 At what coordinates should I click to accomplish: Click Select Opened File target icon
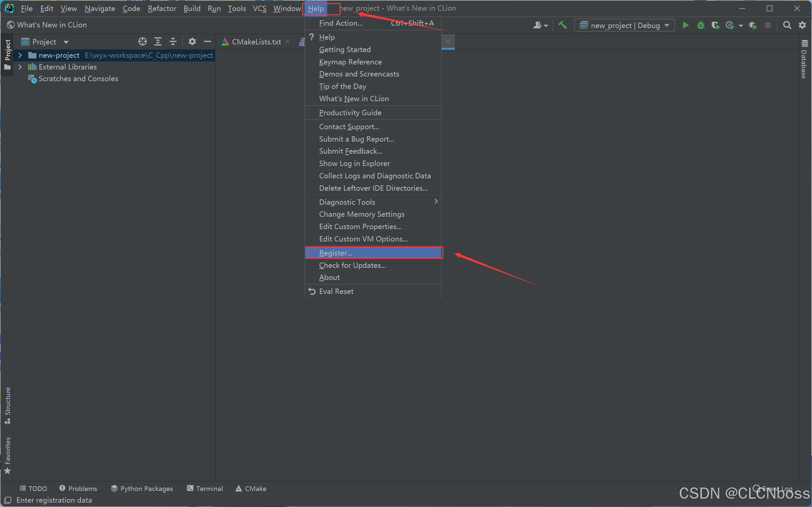click(x=143, y=41)
